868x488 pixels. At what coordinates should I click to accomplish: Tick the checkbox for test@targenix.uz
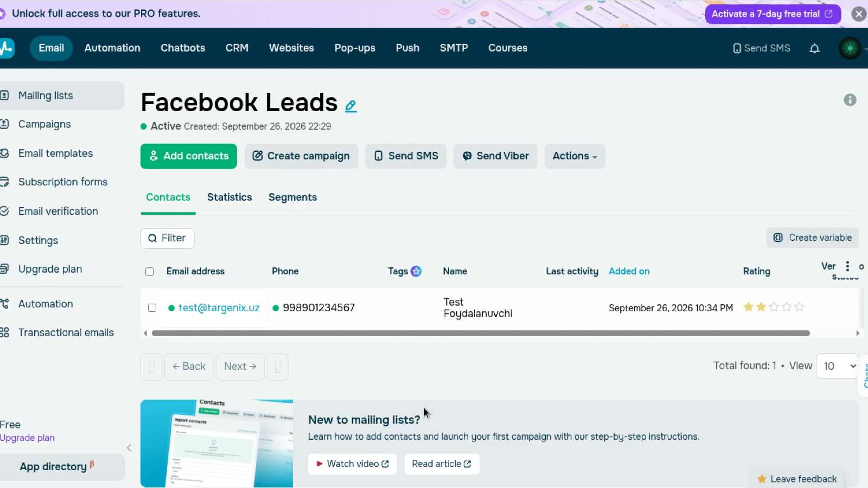pos(152,308)
